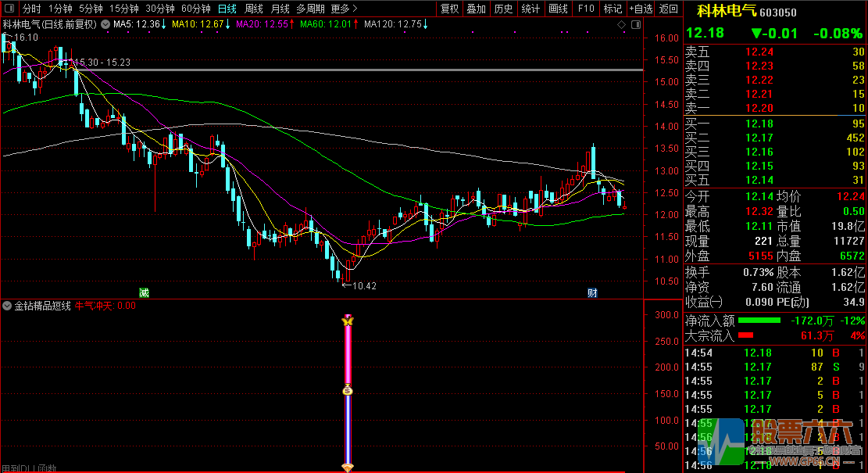
Task: Open the 多周期 multi-period view
Action: pyautogui.click(x=310, y=9)
